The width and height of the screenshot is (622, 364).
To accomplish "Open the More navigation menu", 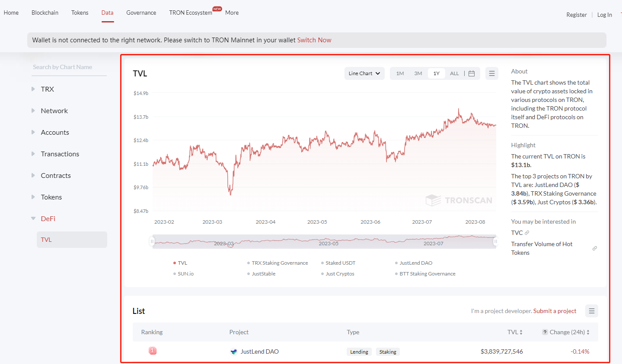I will point(232,13).
